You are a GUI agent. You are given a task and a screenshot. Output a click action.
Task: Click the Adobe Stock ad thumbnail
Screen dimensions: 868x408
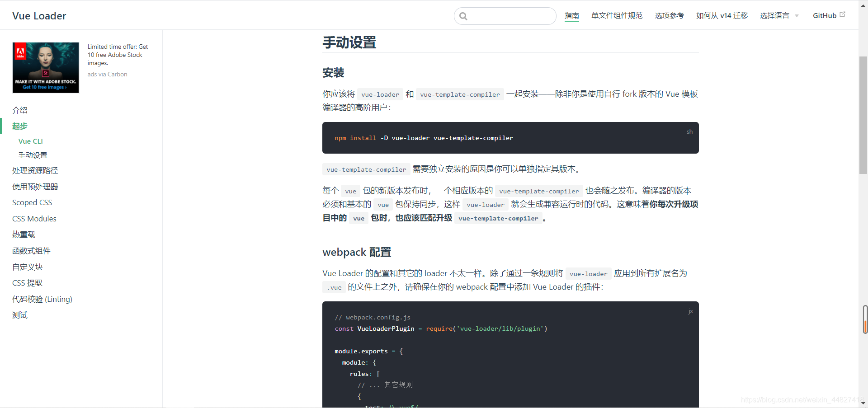45,68
